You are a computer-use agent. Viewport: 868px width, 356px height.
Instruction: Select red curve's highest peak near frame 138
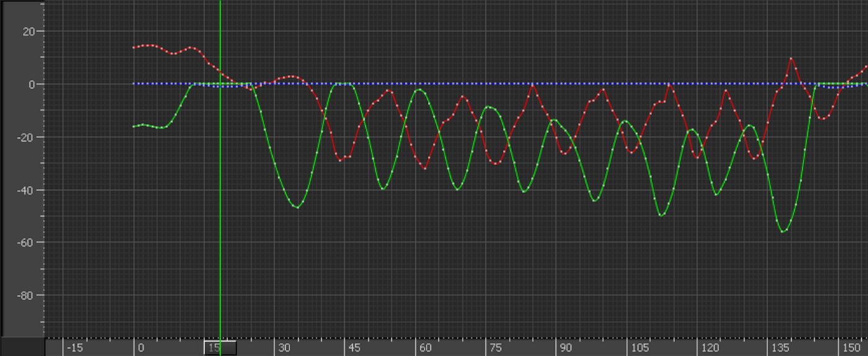click(792, 58)
